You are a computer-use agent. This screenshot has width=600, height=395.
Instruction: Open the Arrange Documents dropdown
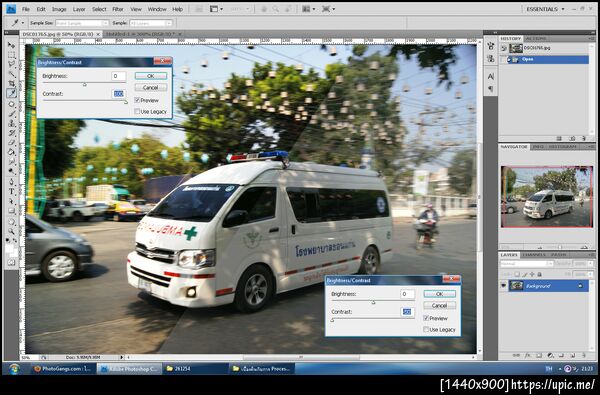tap(308, 9)
